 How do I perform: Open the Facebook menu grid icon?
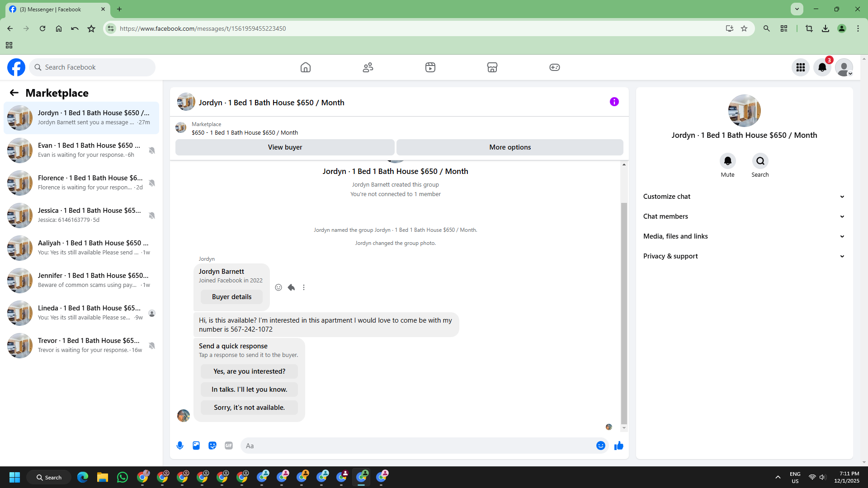(801, 67)
